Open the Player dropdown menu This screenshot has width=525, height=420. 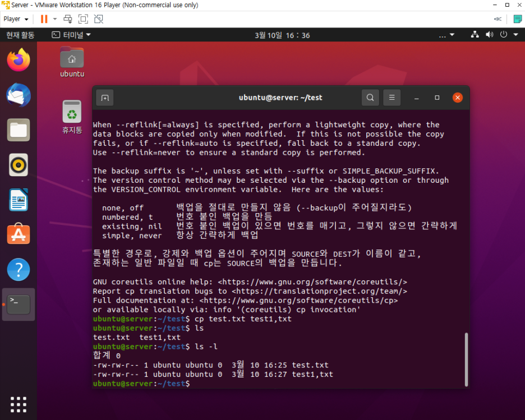tap(16, 19)
